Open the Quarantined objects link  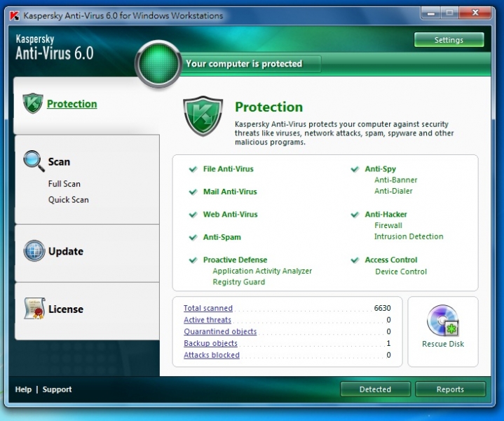[220, 331]
